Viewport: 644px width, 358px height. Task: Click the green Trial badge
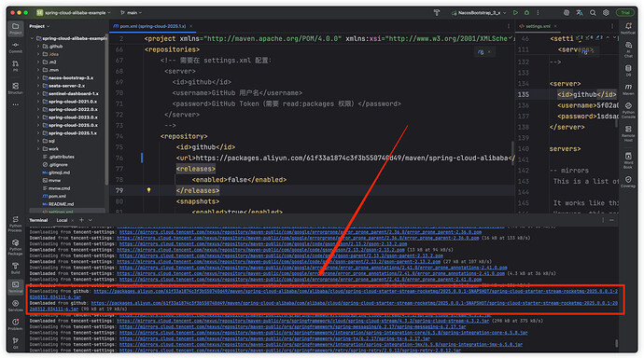(625, 13)
